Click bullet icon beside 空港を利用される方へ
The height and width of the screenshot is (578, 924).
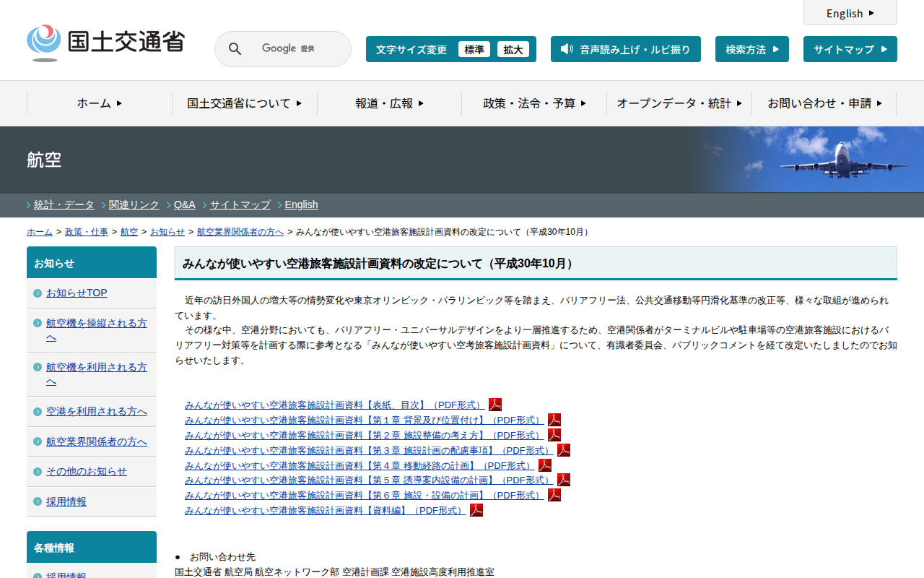tap(38, 412)
